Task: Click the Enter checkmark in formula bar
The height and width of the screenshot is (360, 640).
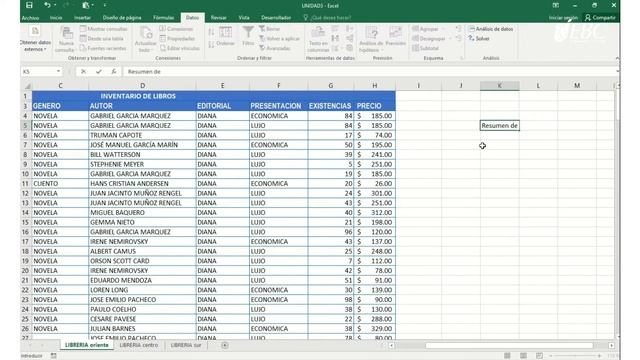Action: (98, 71)
